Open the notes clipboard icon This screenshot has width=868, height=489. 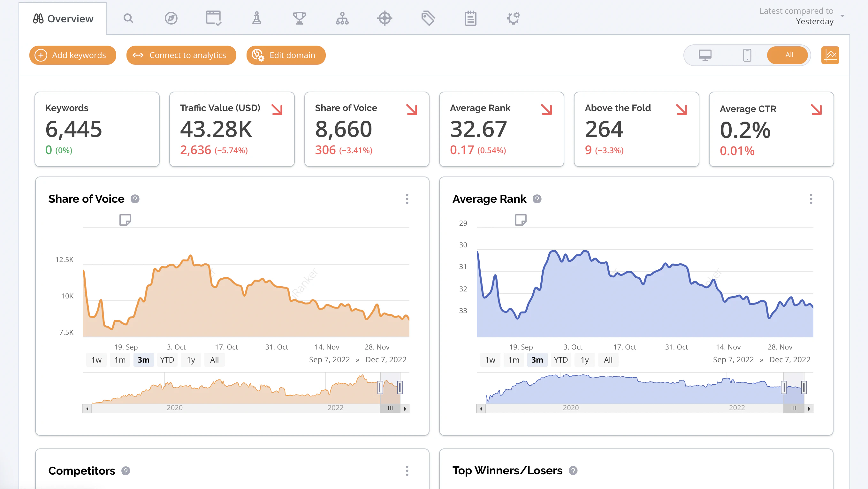click(470, 19)
